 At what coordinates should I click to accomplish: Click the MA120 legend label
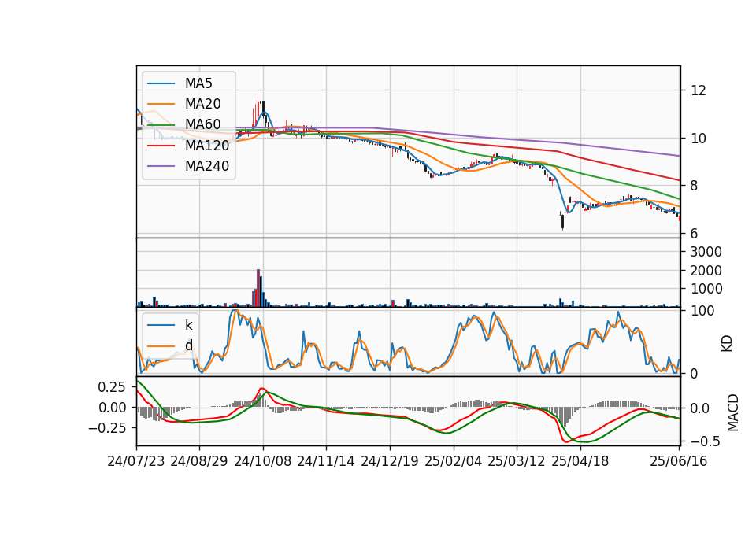207,145
